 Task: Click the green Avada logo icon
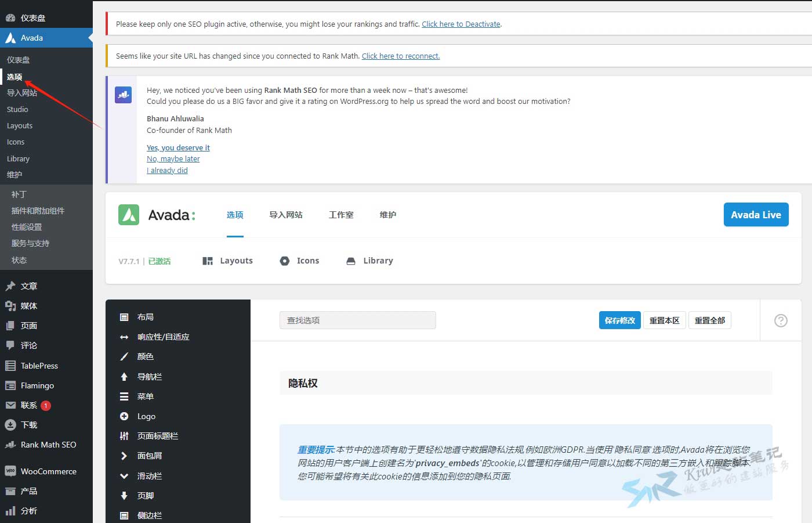pos(128,215)
